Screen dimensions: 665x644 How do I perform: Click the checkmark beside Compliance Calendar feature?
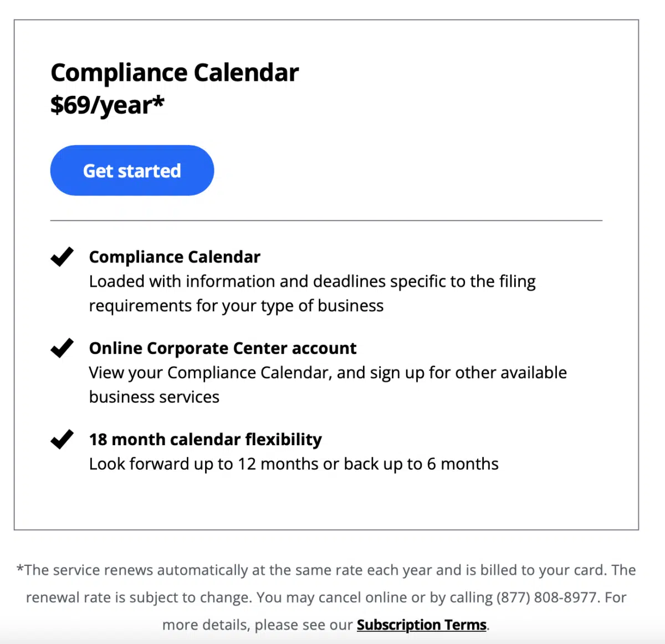(62, 257)
